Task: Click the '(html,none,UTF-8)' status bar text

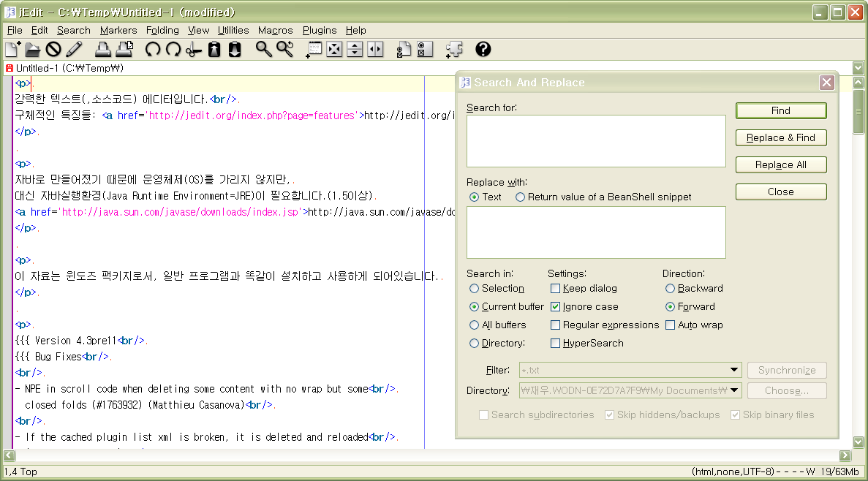Action: pos(733,471)
